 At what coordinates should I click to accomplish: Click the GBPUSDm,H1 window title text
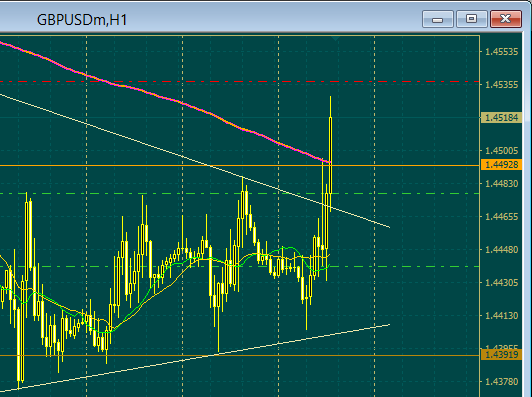point(82,20)
